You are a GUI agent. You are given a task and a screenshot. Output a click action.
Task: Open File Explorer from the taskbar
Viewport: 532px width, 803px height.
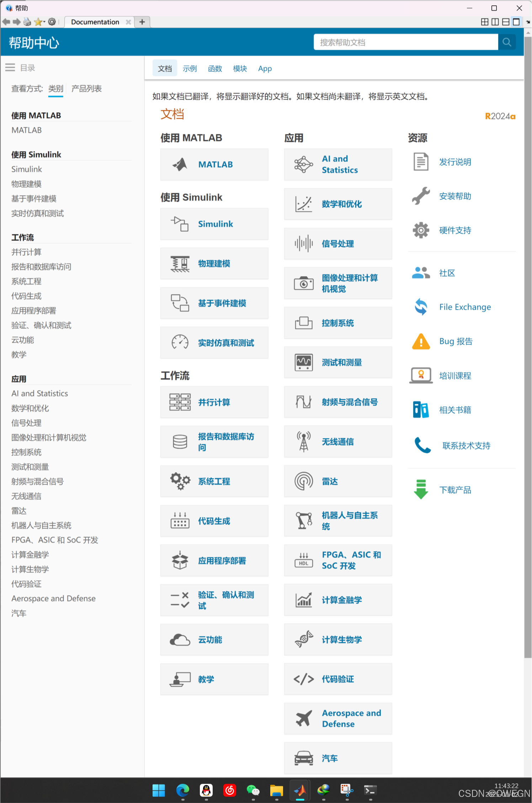276,791
